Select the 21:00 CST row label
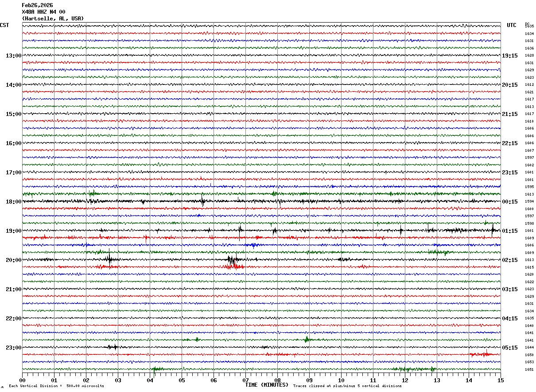 click(x=13, y=289)
